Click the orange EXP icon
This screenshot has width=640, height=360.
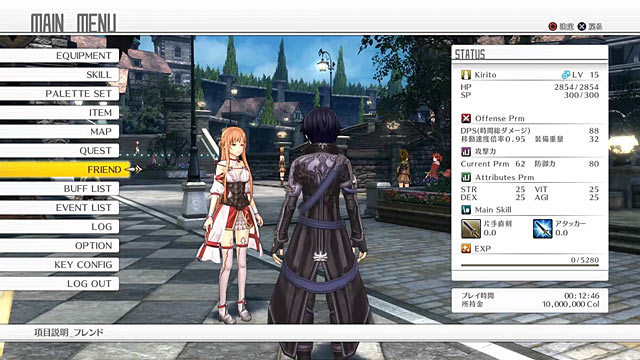point(466,249)
